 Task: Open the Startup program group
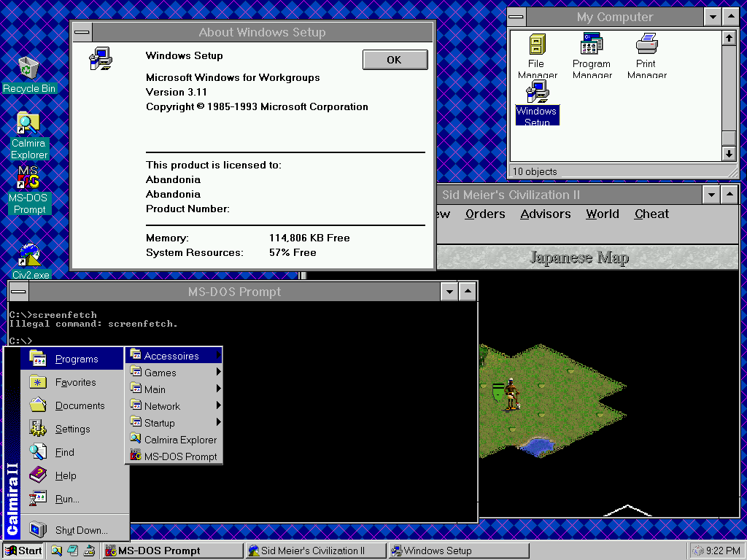174,422
